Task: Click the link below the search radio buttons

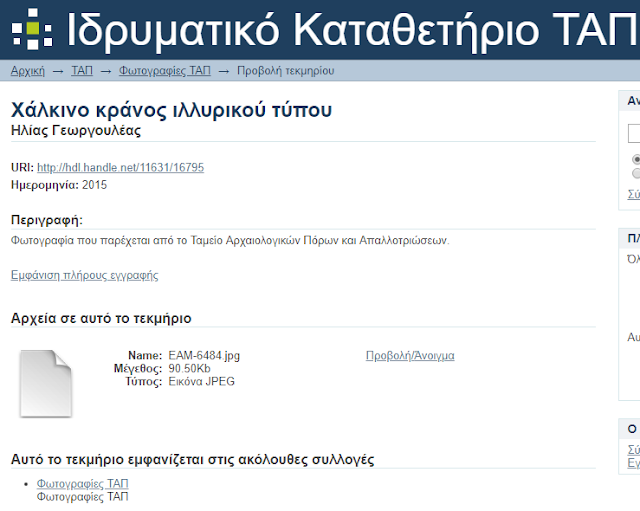Action: point(633,194)
